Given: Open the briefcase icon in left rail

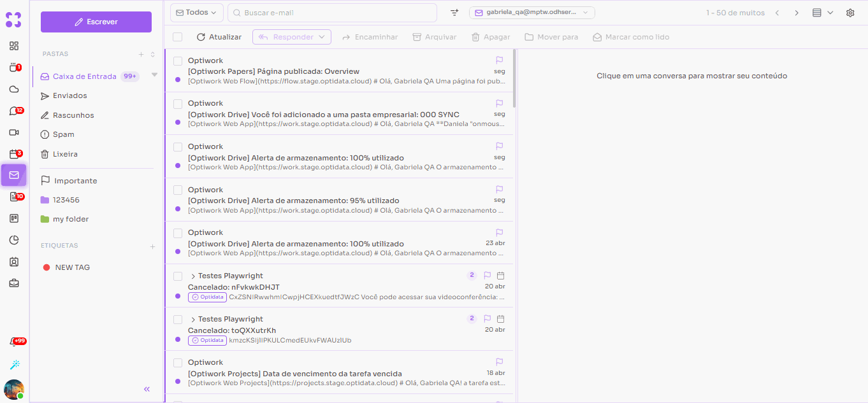Looking at the screenshot, I should tap(14, 283).
